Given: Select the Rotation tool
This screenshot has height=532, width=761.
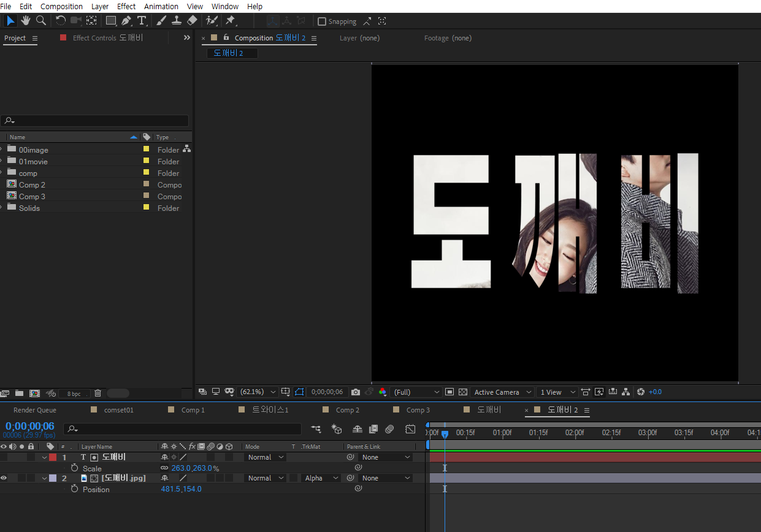Looking at the screenshot, I should pyautogui.click(x=61, y=21).
